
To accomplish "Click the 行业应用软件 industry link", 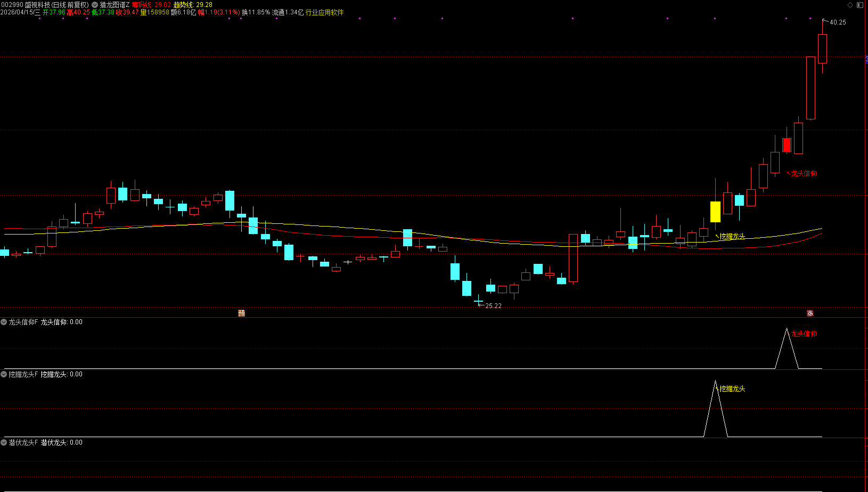I will pyautogui.click(x=325, y=12).
